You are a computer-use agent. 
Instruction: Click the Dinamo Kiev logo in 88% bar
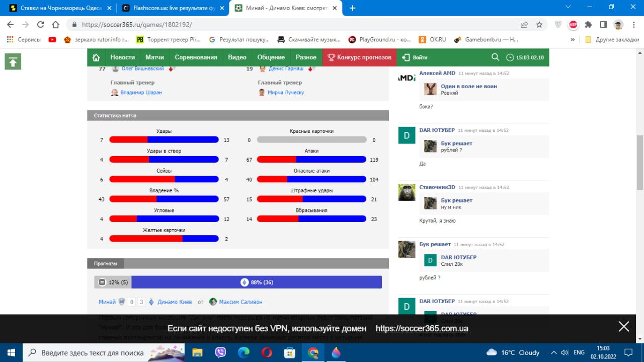pos(245,282)
